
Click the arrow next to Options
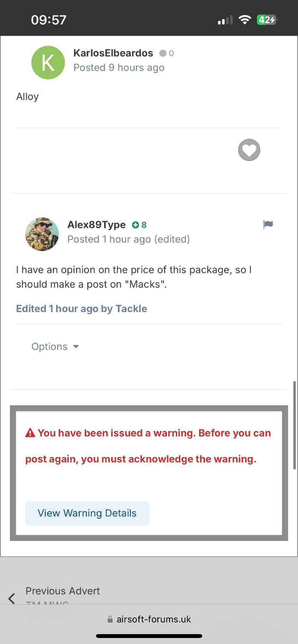(76, 346)
